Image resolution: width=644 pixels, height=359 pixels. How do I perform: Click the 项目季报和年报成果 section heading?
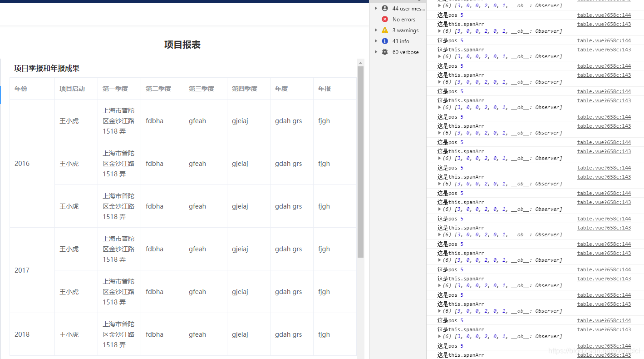(x=47, y=68)
